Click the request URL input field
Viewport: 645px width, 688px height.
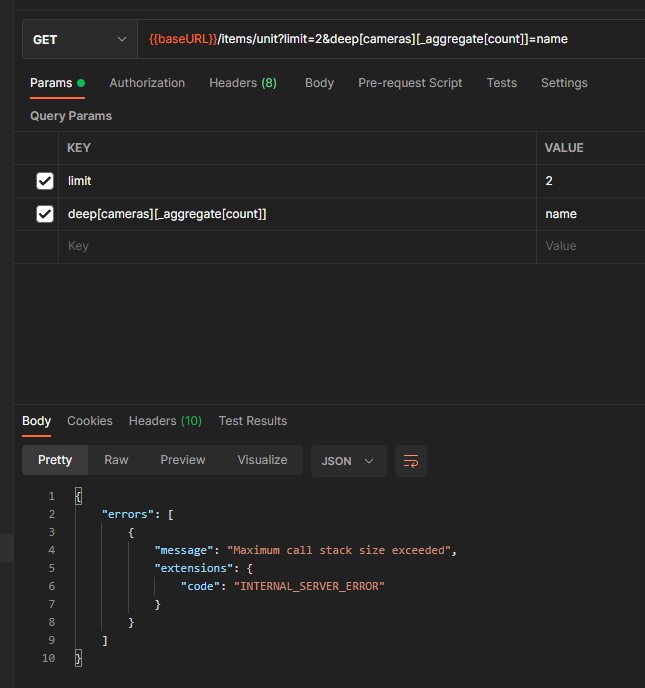pos(391,39)
